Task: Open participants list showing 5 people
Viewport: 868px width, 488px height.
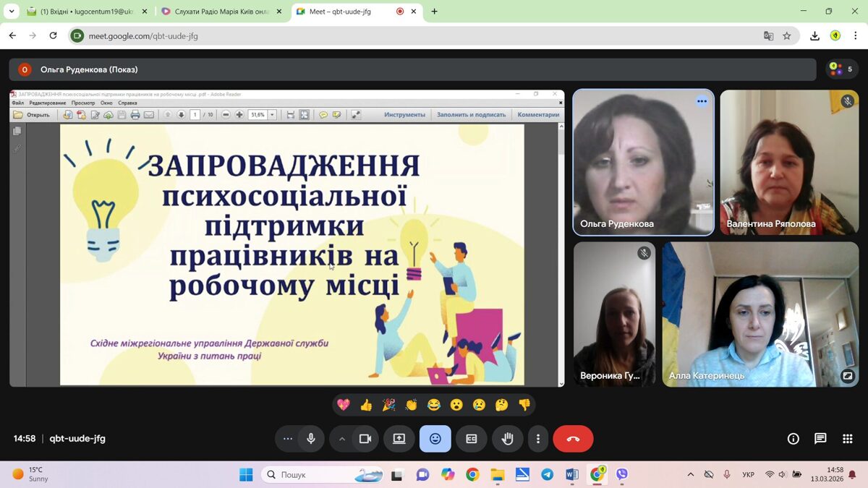Action: tap(842, 69)
